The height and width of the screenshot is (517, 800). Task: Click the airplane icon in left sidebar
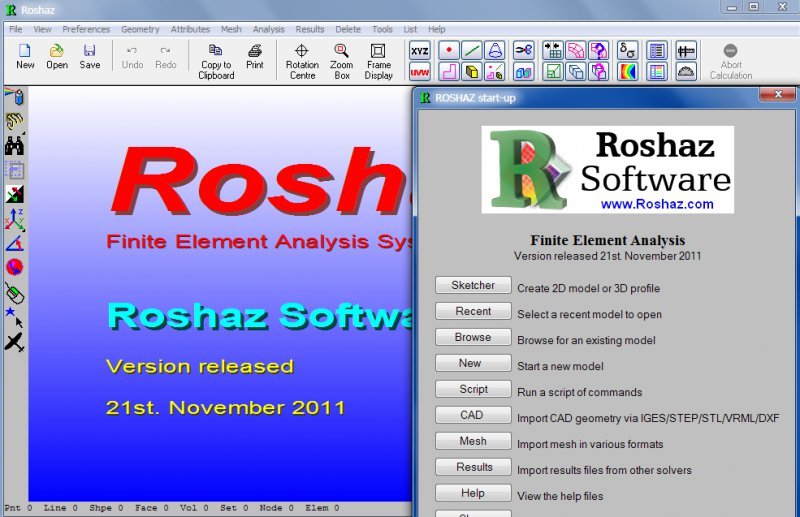click(x=14, y=342)
